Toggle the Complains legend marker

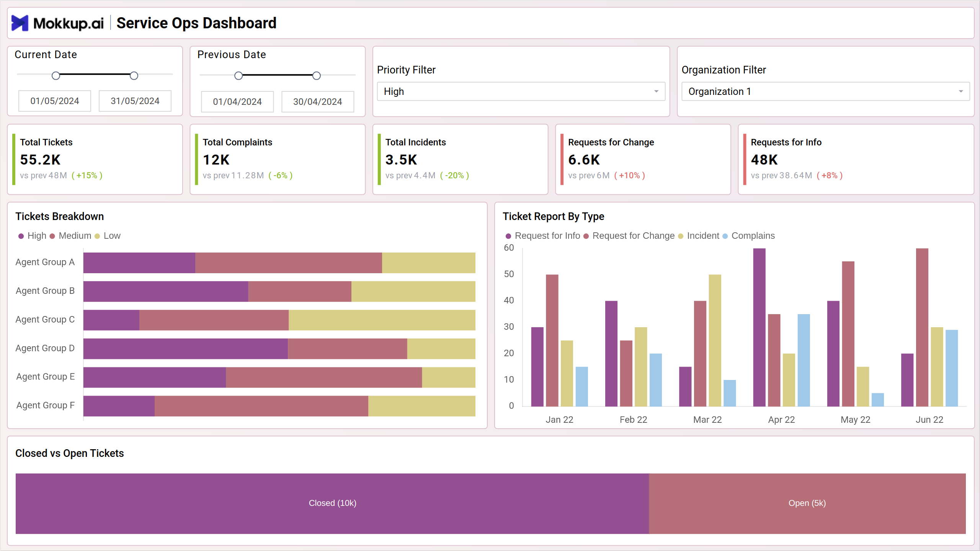coord(725,236)
